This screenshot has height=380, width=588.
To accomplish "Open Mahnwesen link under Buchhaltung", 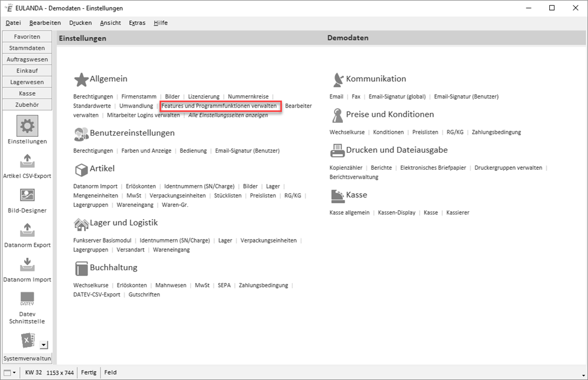I will [x=171, y=285].
